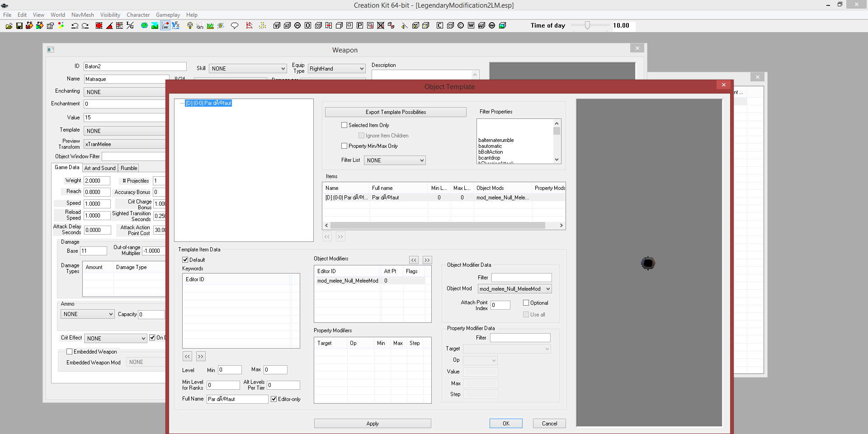The width and height of the screenshot is (868, 434).
Task: Click the globe world toolbar icon
Action: 144,26
